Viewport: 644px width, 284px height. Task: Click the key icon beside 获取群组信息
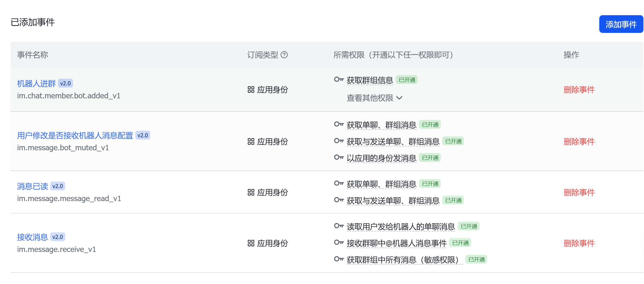pos(339,80)
